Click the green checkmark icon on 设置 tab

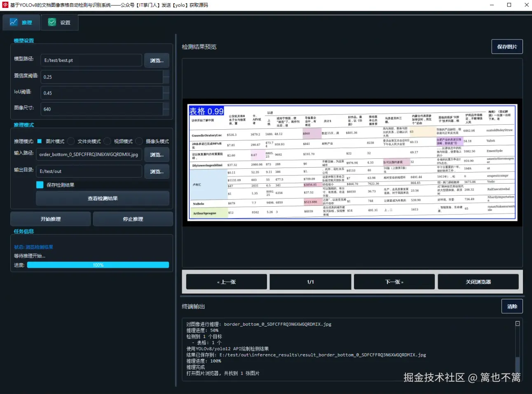pos(52,22)
